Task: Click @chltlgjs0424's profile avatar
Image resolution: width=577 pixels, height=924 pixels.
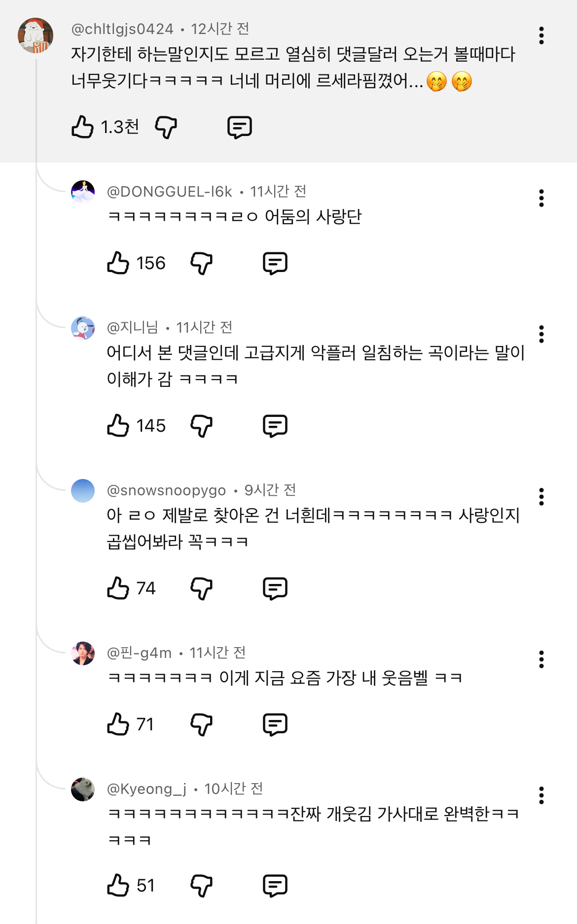Action: click(36, 35)
